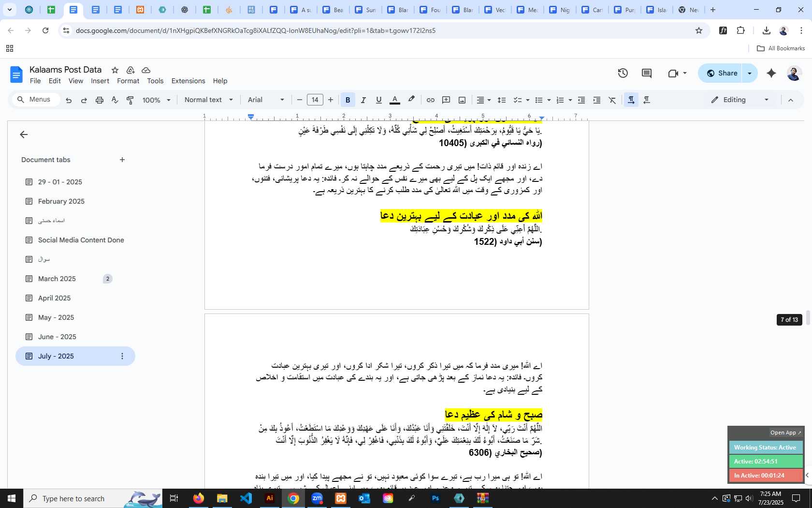
Task: Click the font size 14 field
Action: click(315, 100)
